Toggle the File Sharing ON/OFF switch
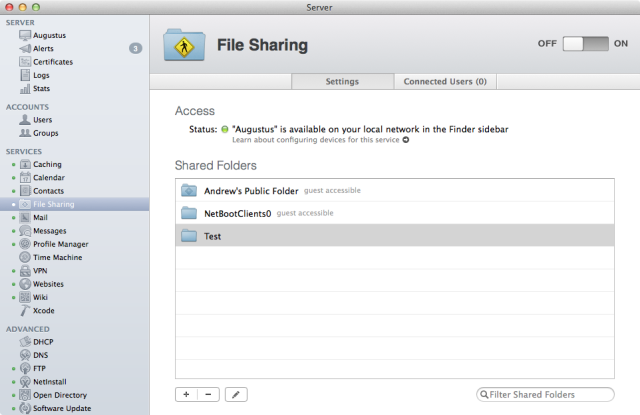Image resolution: width=640 pixels, height=415 pixels. pos(585,44)
